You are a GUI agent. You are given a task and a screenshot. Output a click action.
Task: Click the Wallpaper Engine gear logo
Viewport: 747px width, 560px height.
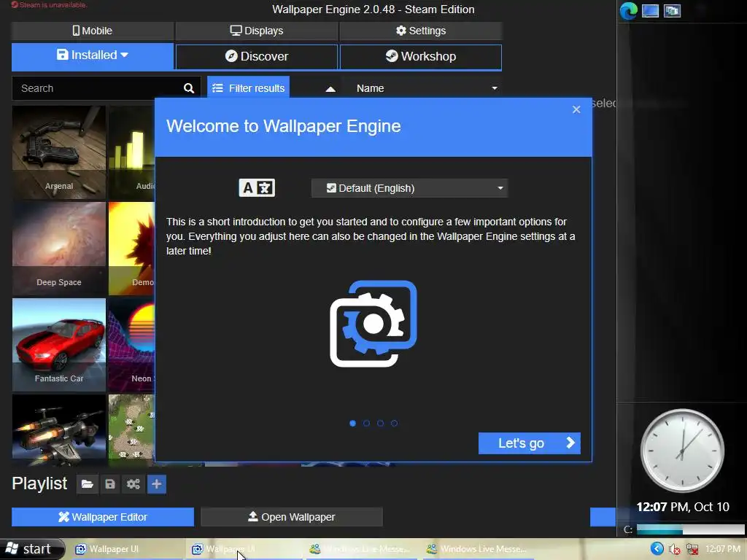click(373, 324)
